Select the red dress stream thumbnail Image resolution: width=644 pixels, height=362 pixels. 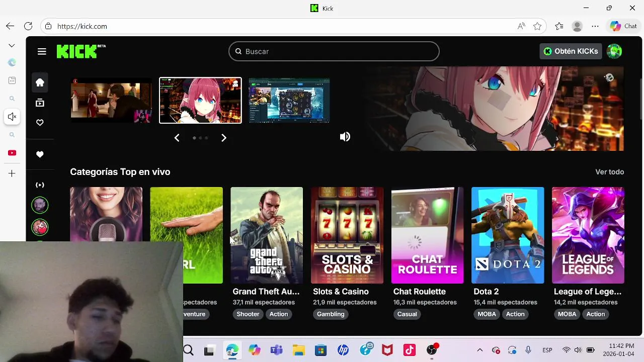coord(111,100)
